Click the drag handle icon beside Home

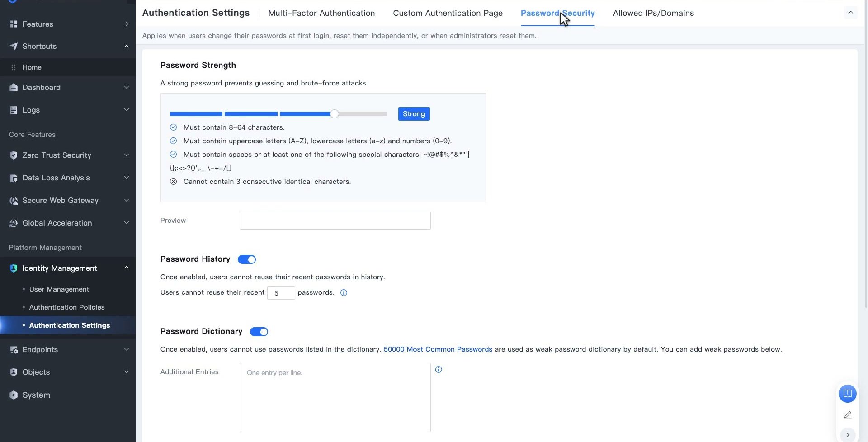[14, 67]
